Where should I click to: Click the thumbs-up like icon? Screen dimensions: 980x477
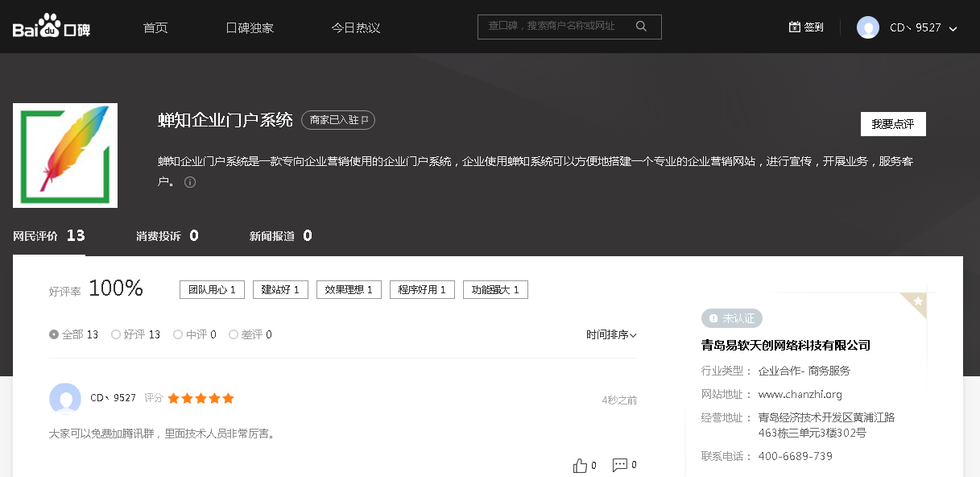580,465
